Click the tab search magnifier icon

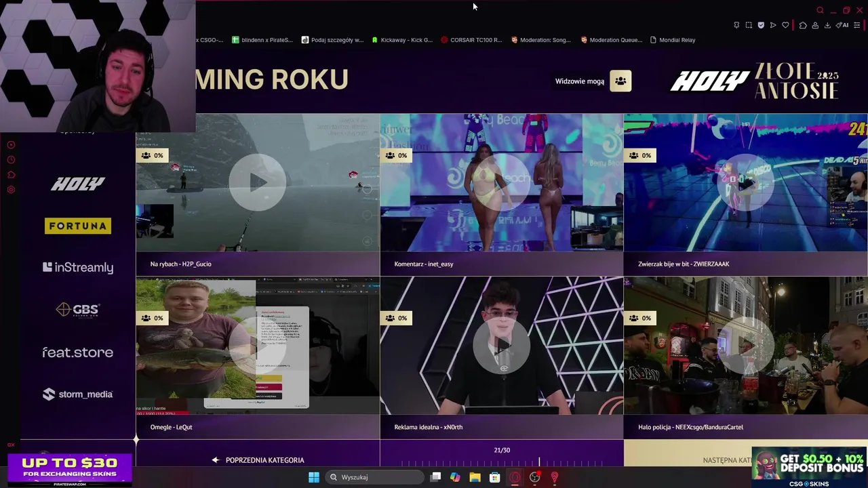820,10
